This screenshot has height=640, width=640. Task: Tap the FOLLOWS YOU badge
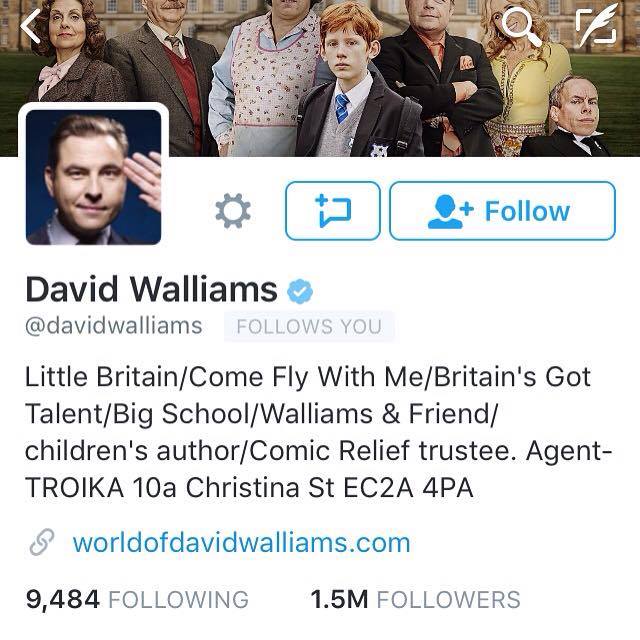point(309,327)
